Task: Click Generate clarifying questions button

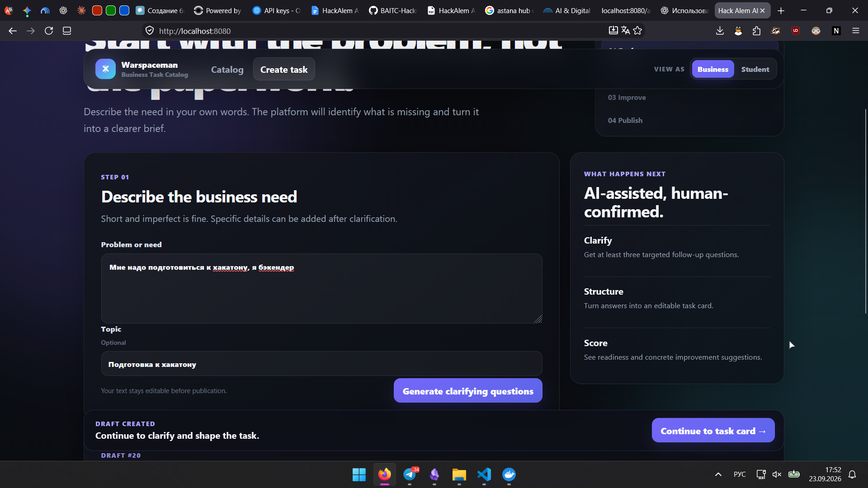Action: coord(468,391)
